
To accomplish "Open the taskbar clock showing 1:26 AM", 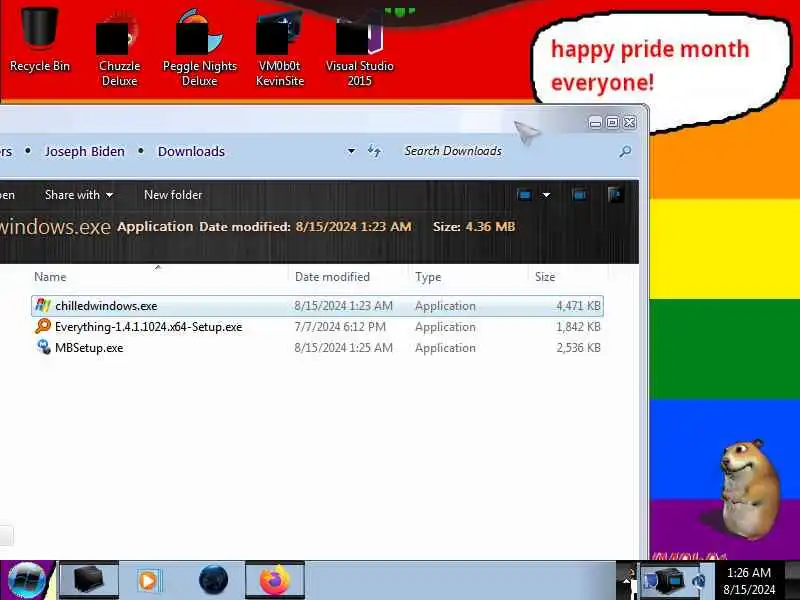I will point(748,581).
